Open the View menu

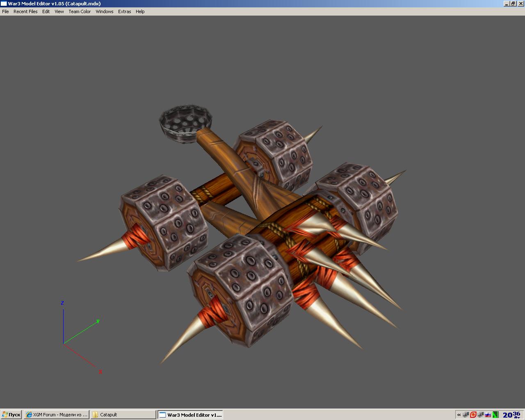(59, 11)
